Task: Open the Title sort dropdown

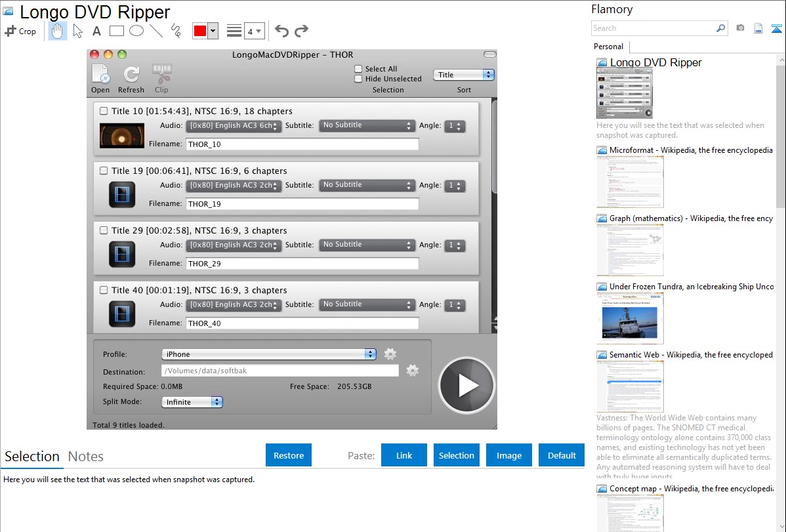Action: [x=464, y=75]
